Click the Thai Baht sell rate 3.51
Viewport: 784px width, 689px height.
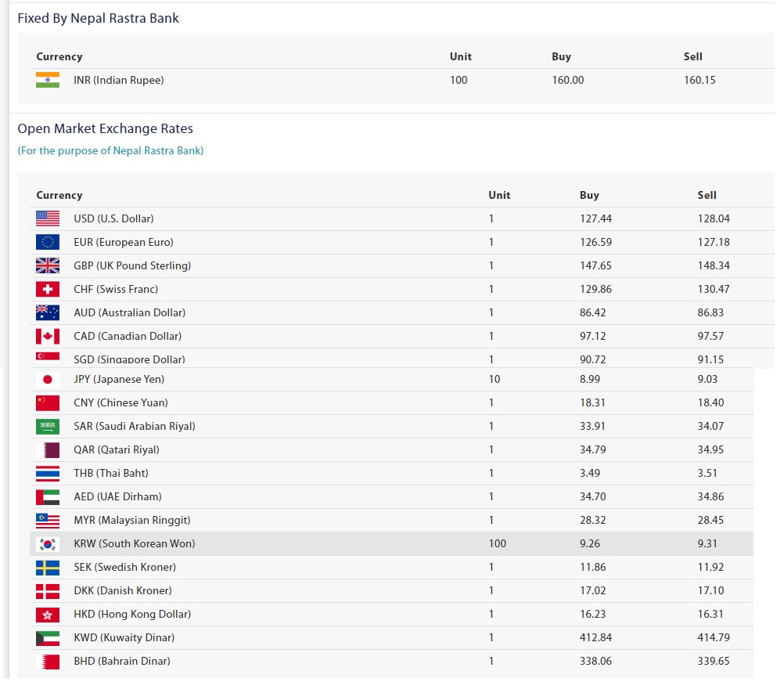pos(707,474)
